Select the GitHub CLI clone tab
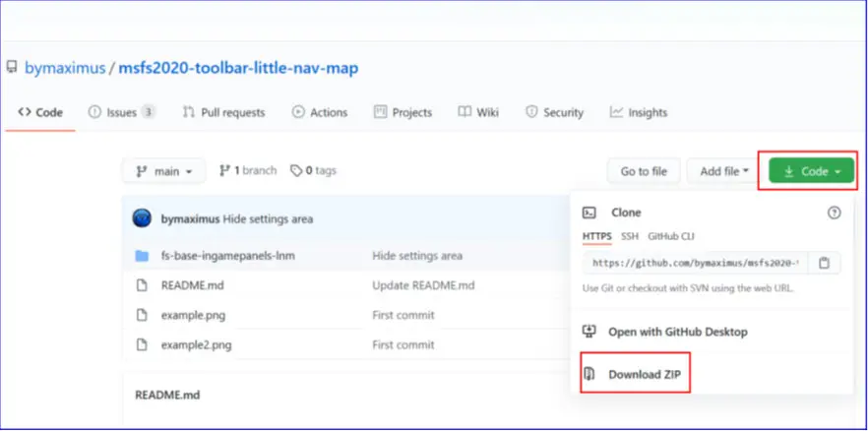The height and width of the screenshot is (431, 868). point(671,237)
